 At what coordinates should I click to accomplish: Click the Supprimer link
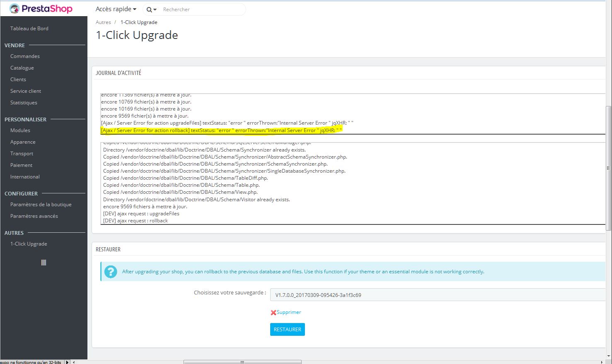pyautogui.click(x=289, y=312)
